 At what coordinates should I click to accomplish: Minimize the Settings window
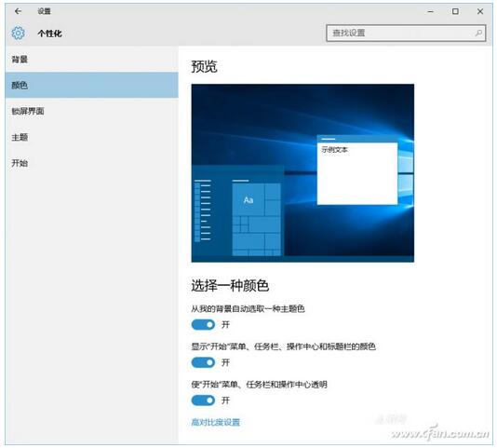[x=430, y=11]
